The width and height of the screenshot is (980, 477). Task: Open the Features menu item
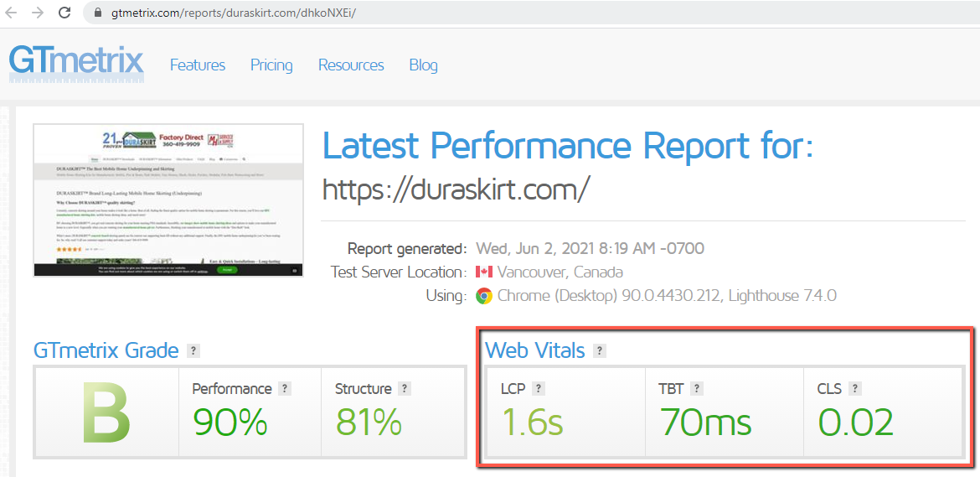198,65
